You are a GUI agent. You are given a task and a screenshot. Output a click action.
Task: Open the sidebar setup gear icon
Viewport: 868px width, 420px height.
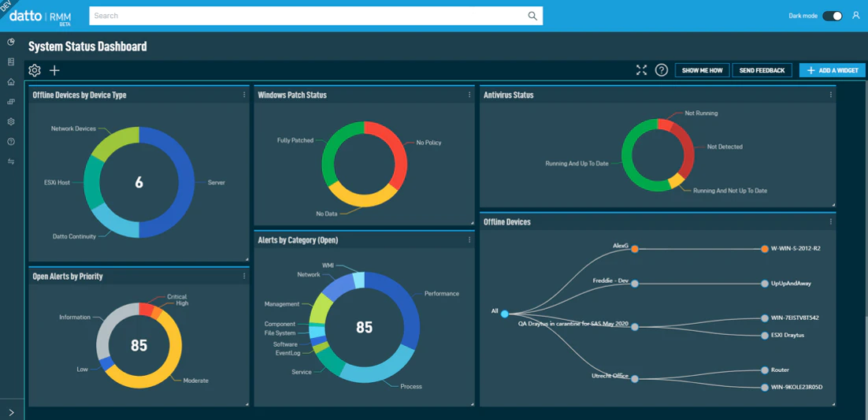(x=11, y=122)
